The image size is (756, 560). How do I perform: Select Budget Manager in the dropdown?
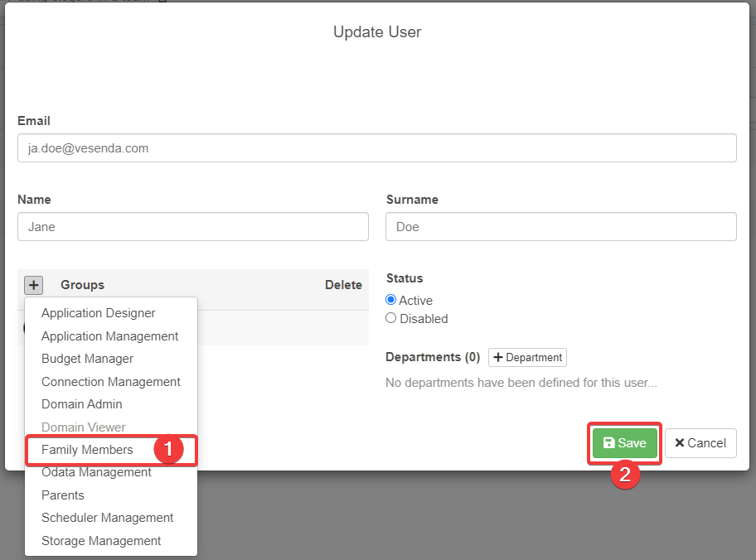point(87,359)
